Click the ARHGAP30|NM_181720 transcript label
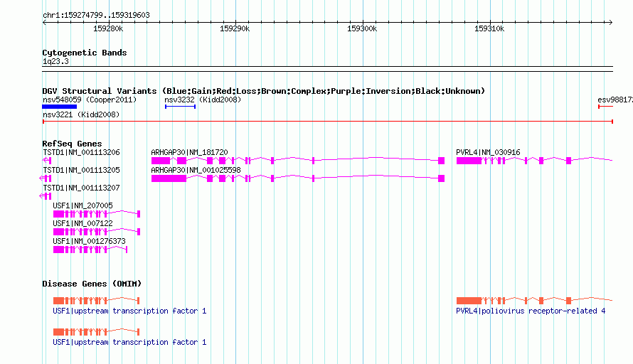 point(189,152)
